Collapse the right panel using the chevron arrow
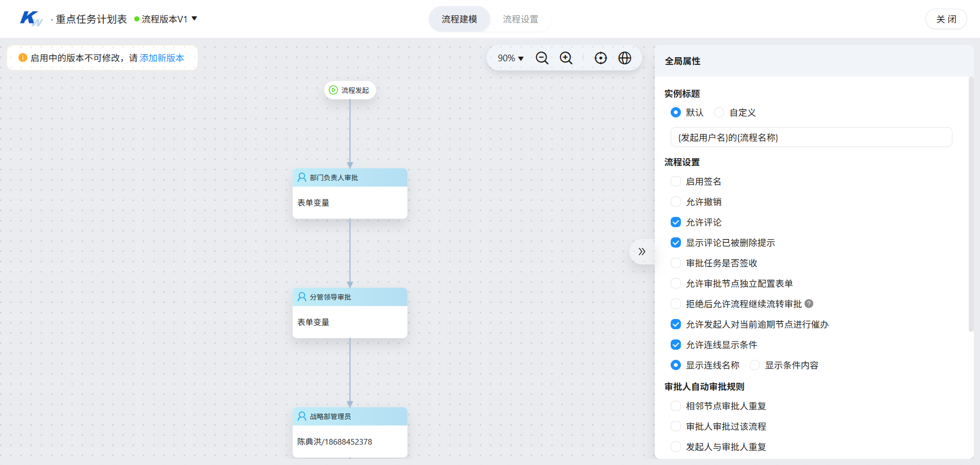 642,251
